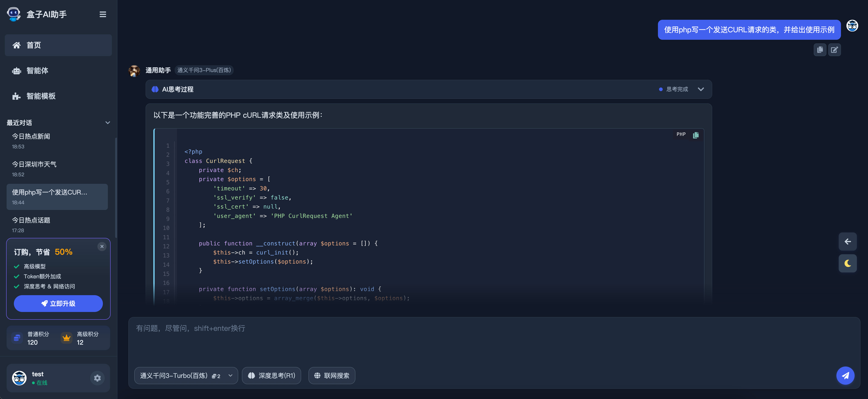Collapse the sidebar with the hamburger icon
Screen dimensions: 868x399
(103, 15)
